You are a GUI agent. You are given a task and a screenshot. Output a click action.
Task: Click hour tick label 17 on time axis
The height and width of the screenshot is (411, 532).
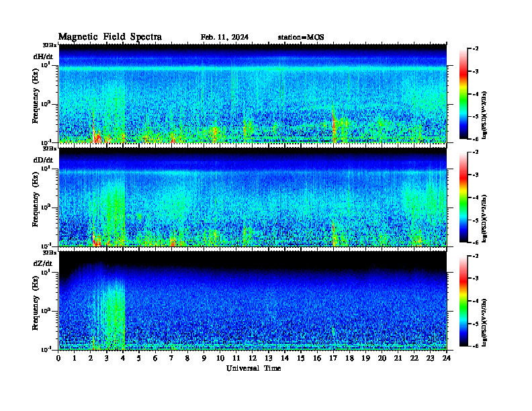click(x=334, y=358)
